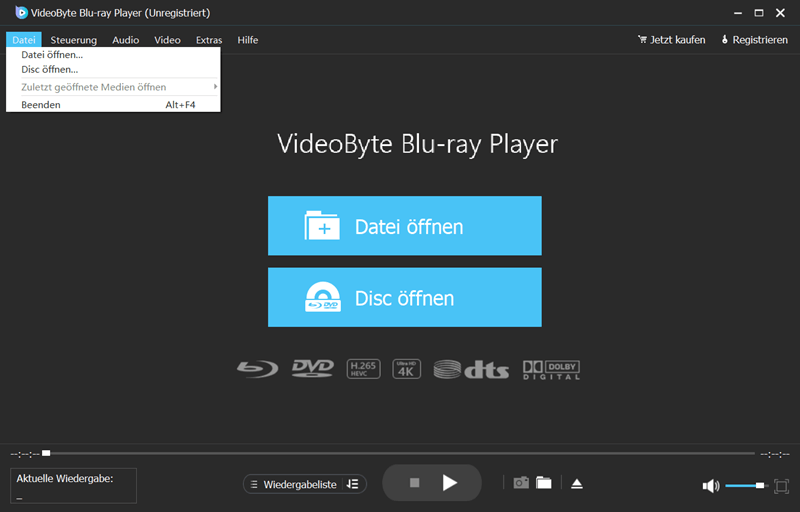
Task: Click the Blu-ray format logo
Action: [x=258, y=369]
